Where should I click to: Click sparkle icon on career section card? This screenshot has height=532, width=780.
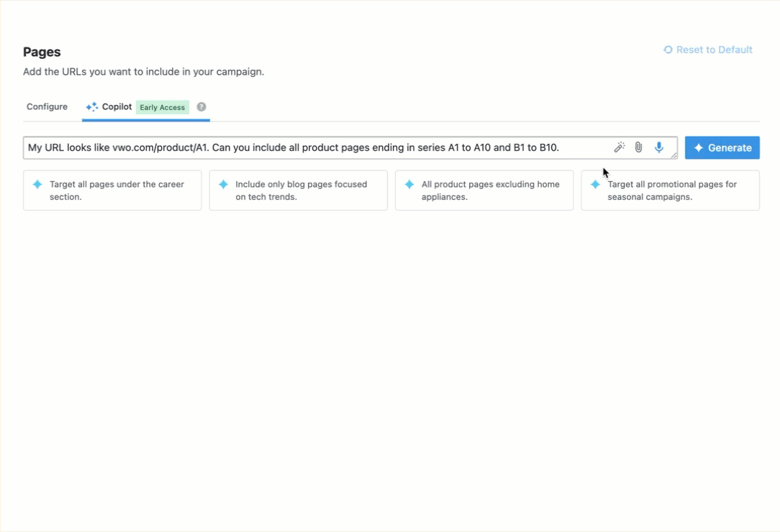37,185
